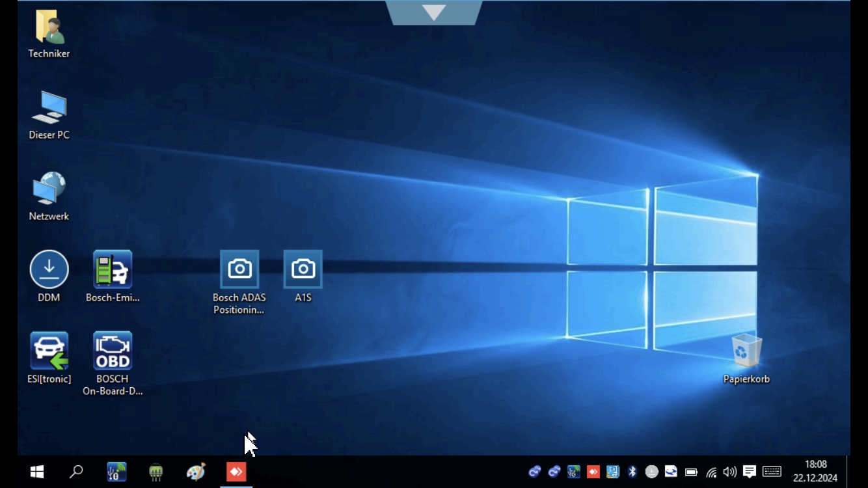Open the Bluetooth tray icon
868x488 pixels.
(x=632, y=472)
